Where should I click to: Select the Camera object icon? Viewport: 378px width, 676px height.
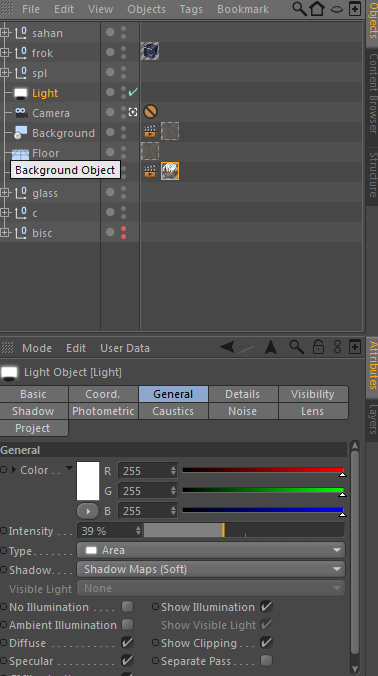click(21, 113)
